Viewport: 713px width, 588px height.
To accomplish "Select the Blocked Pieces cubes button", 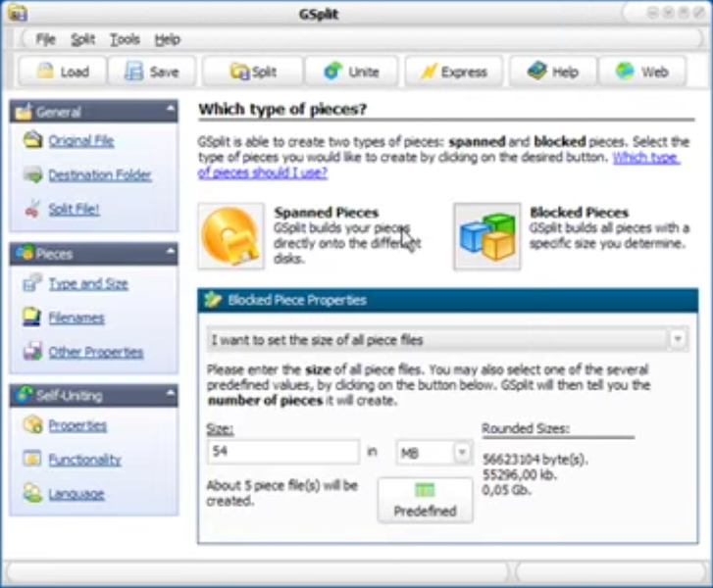I will coord(487,236).
